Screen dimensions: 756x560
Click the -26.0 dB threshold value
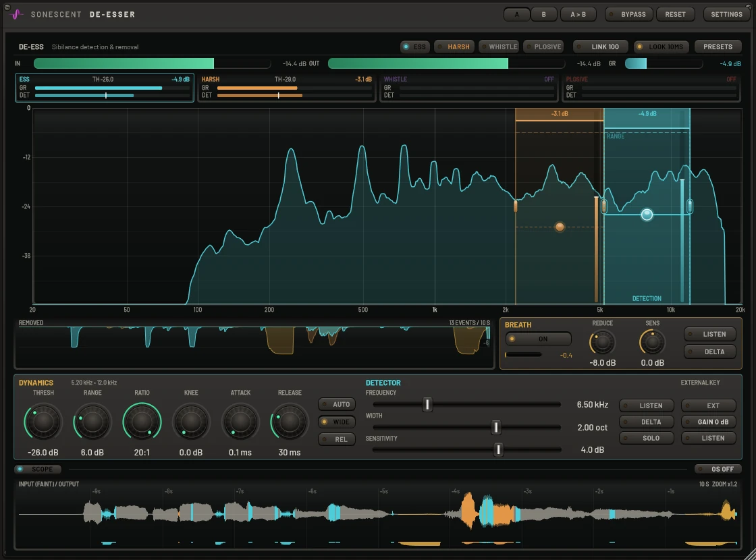(x=43, y=453)
